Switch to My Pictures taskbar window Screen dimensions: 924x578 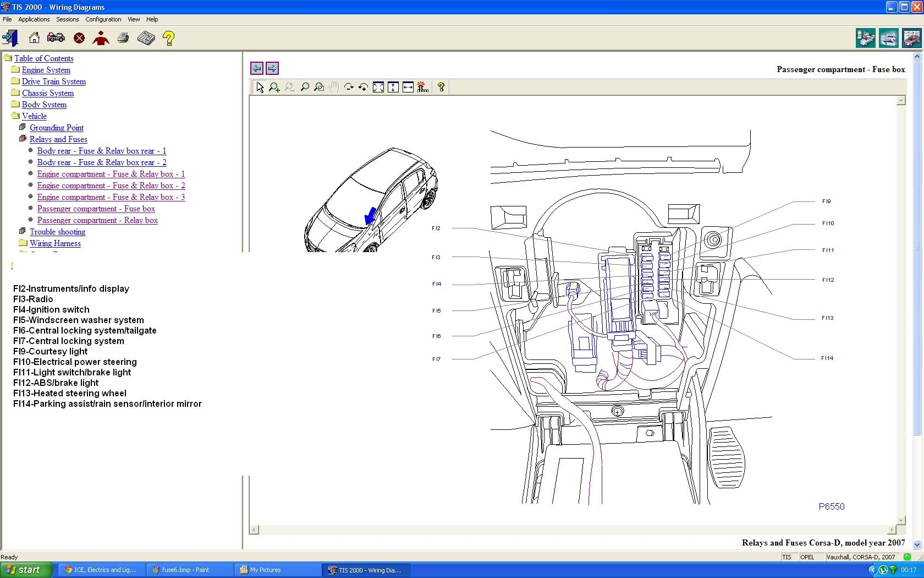coord(278,570)
